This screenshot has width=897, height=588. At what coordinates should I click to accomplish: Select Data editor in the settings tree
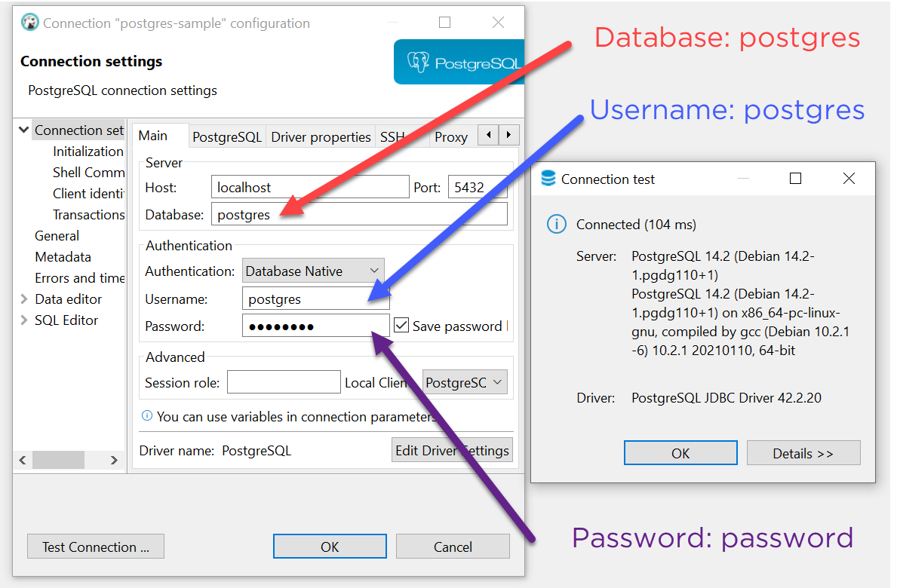click(68, 299)
